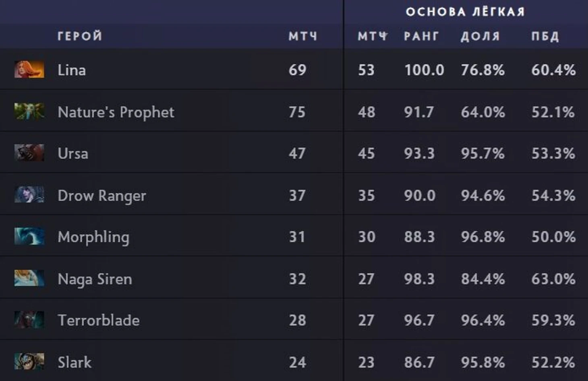The width and height of the screenshot is (588, 381).
Task: Click the Drow Ranger portrait icon
Action: pyautogui.click(x=29, y=195)
